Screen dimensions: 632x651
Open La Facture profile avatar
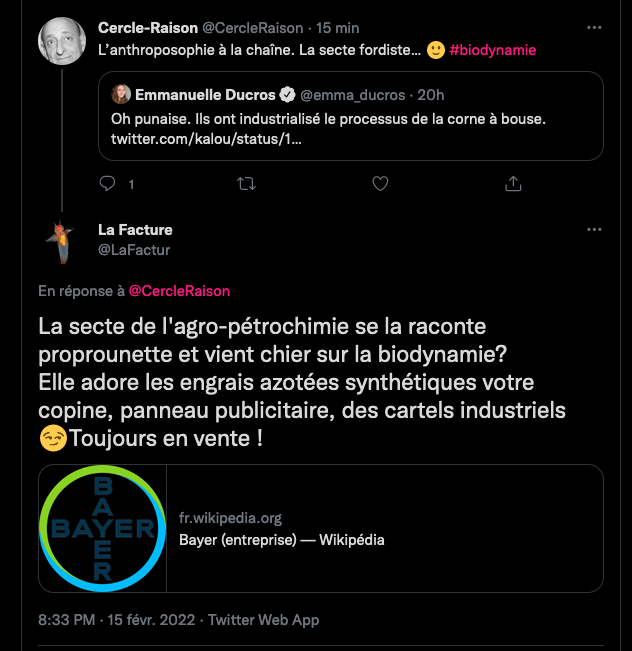click(62, 242)
